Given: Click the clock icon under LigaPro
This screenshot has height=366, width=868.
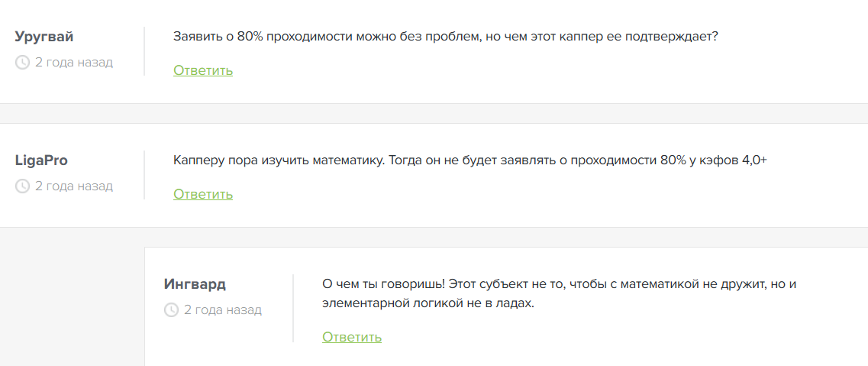Looking at the screenshot, I should pos(22,186).
